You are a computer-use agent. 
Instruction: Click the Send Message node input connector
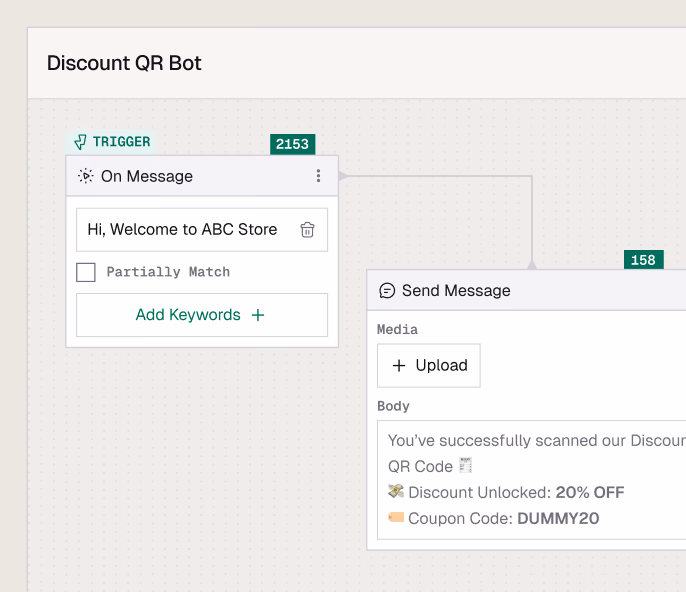pyautogui.click(x=532, y=265)
